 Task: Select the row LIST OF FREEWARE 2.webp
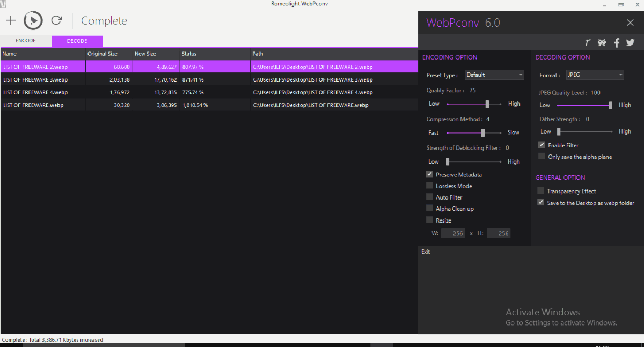tap(209, 67)
